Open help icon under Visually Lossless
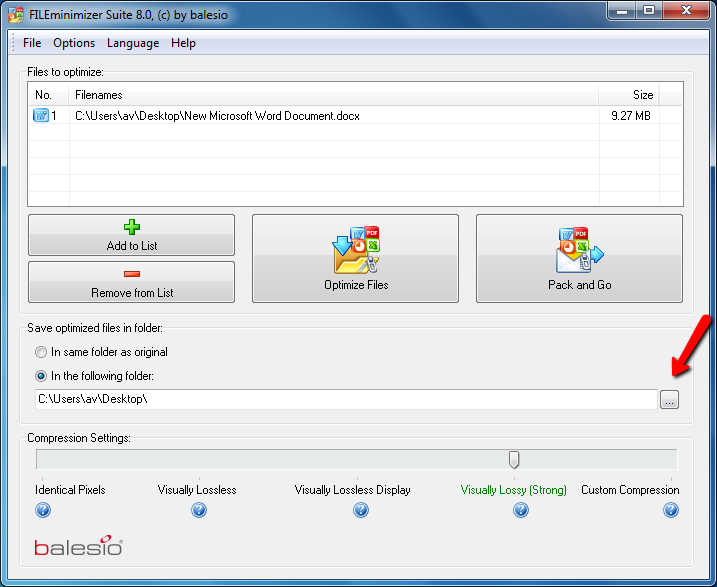This screenshot has height=587, width=717. tap(199, 510)
